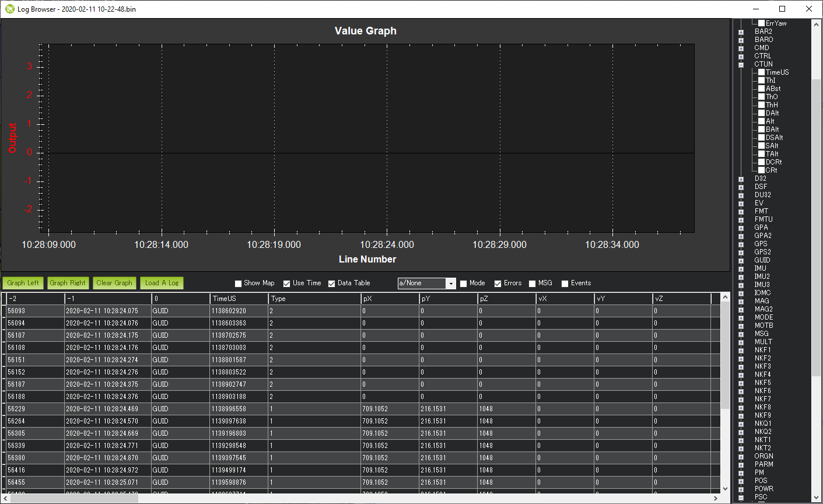Check the Alt field in CTUN
This screenshot has height=504, width=823.
click(x=761, y=121)
